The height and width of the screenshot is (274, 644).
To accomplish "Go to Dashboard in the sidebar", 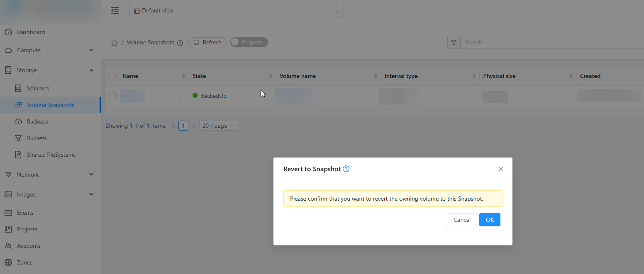I will [31, 32].
